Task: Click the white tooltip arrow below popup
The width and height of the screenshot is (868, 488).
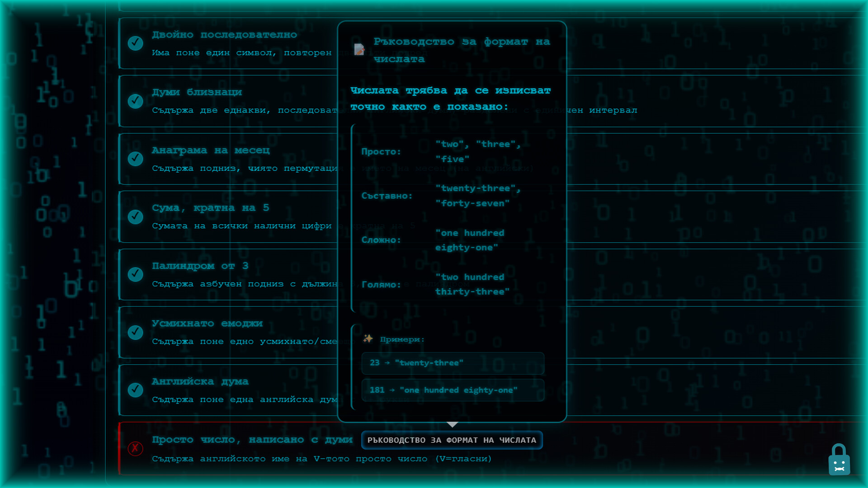Action: [452, 425]
